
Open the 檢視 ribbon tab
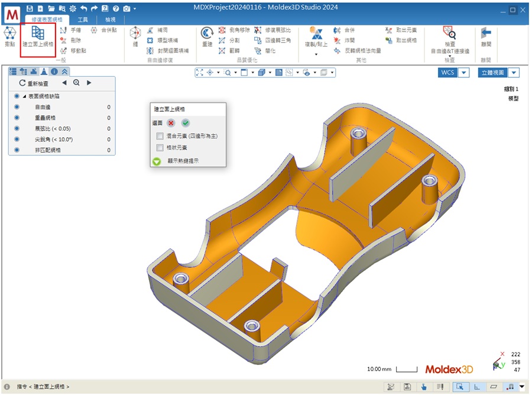click(x=110, y=20)
